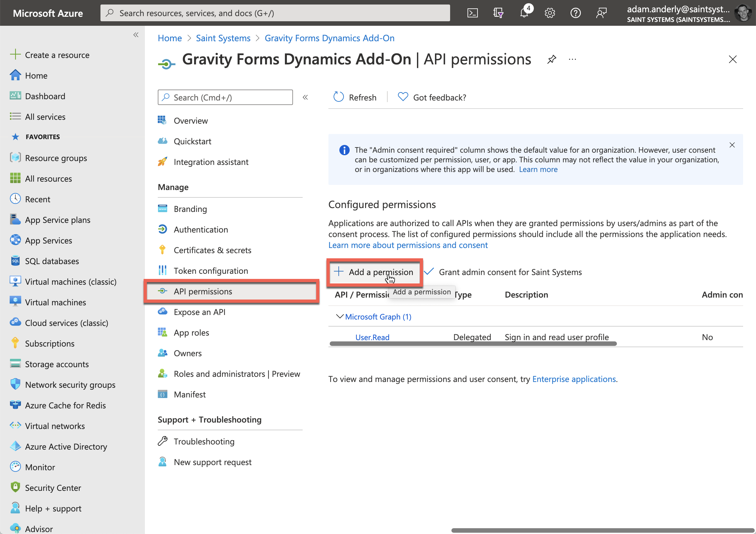Image resolution: width=756 pixels, height=534 pixels.
Task: Click the All resources grid icon
Action: pyautogui.click(x=15, y=178)
